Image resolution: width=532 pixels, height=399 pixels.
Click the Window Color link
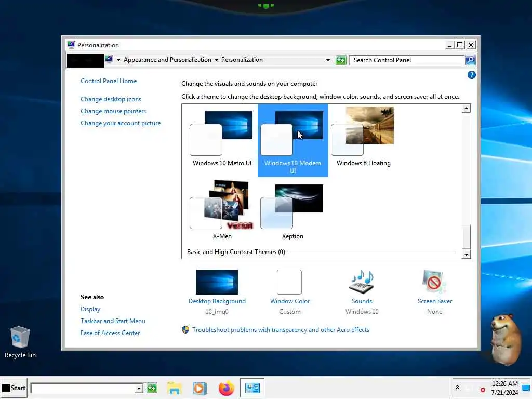[290, 301]
